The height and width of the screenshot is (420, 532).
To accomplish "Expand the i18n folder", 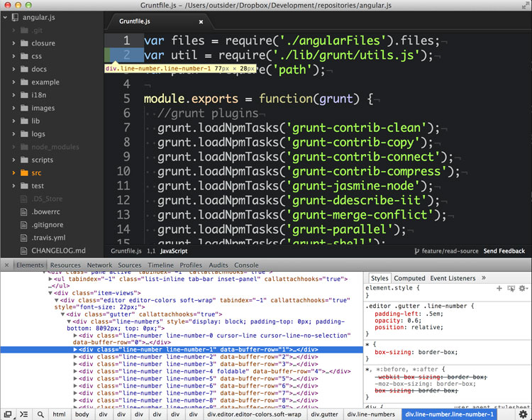I will tap(13, 95).
